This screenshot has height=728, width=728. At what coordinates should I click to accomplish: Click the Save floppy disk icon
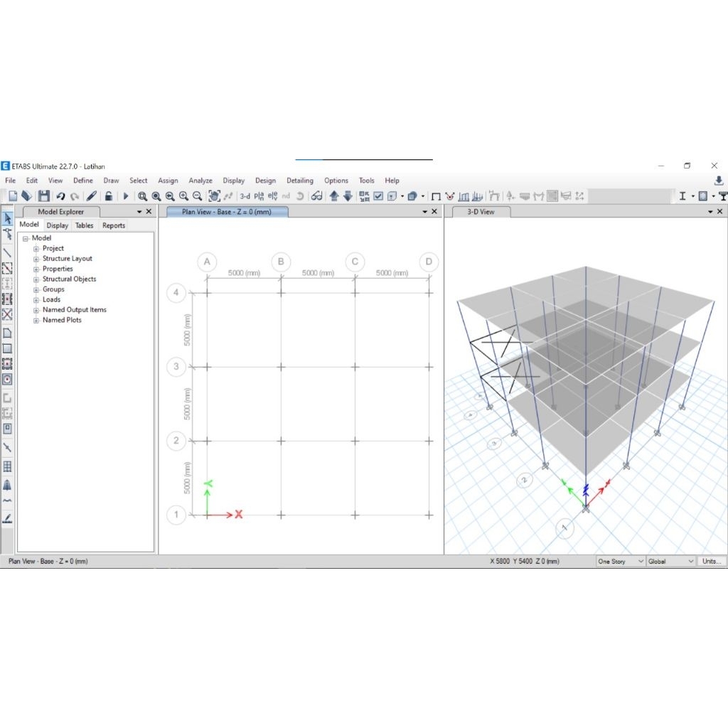(x=44, y=196)
